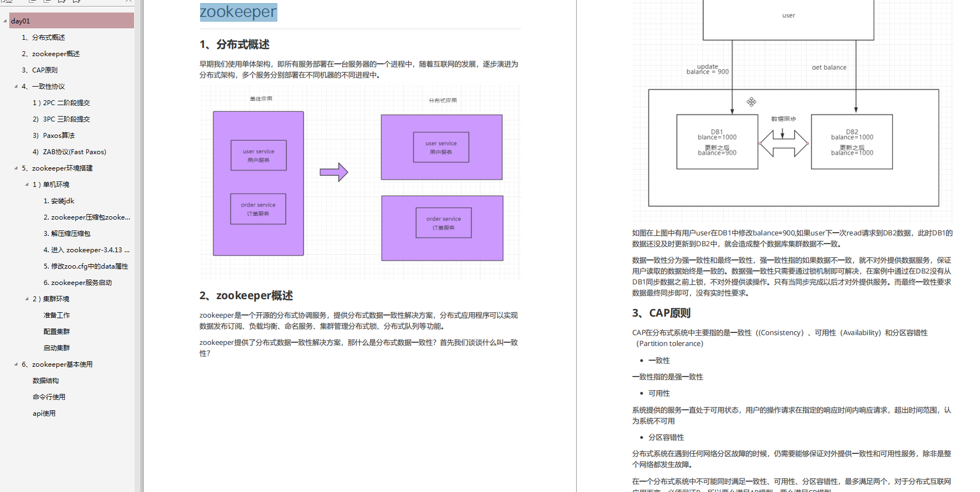This screenshot has height=492, width=980.
Task: Select the '5、zookeeper环境搭建' outline entry
Action: click(57, 168)
